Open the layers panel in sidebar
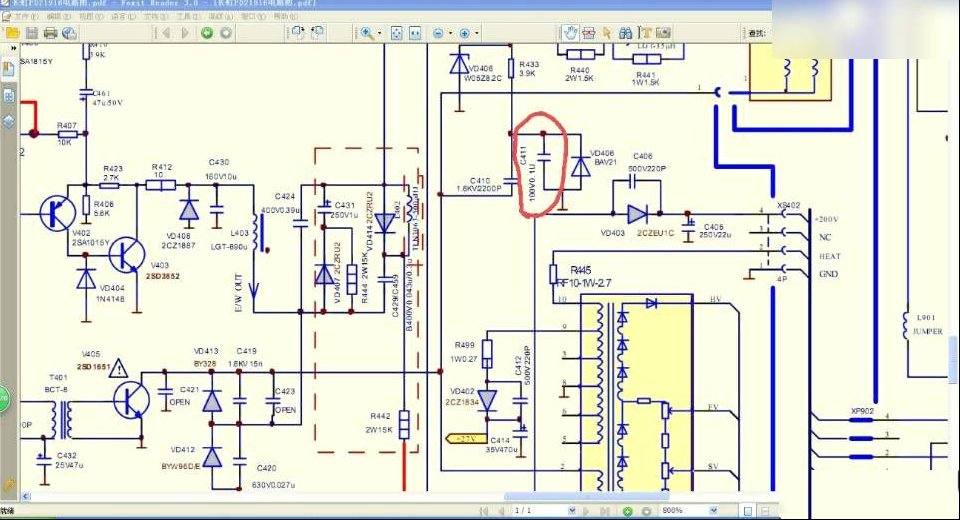Image resolution: width=960 pixels, height=520 pixels. coord(9,121)
